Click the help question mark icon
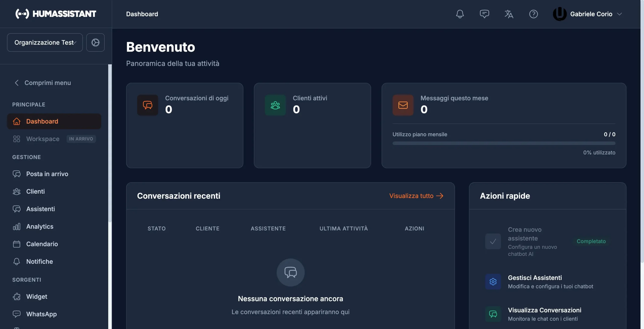This screenshot has height=329, width=644. point(533,14)
